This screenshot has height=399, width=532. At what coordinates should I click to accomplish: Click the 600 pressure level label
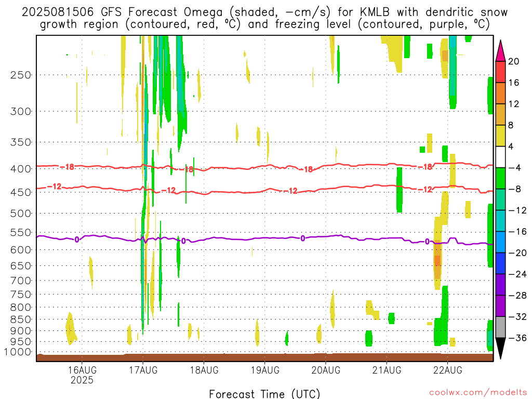tap(21, 250)
